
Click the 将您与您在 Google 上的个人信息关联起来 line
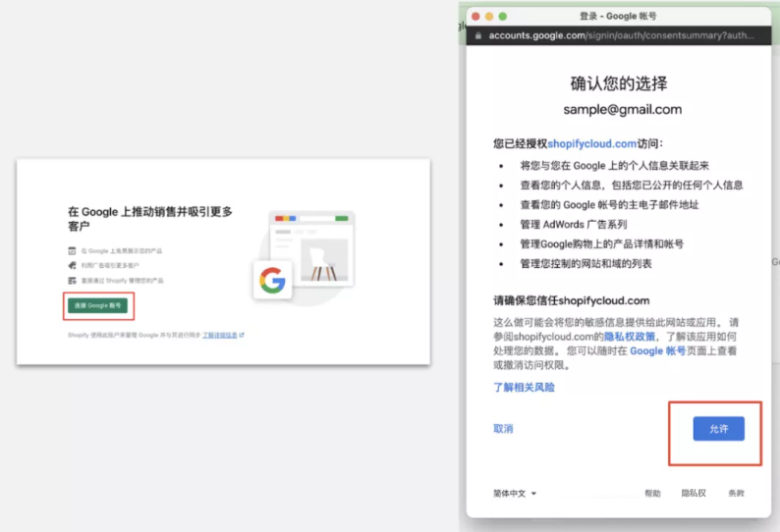point(614,166)
